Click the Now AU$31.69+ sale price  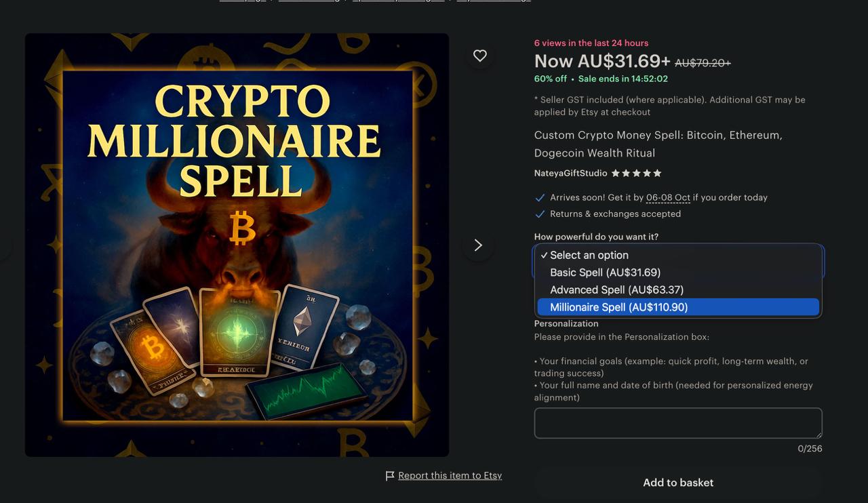click(x=602, y=61)
